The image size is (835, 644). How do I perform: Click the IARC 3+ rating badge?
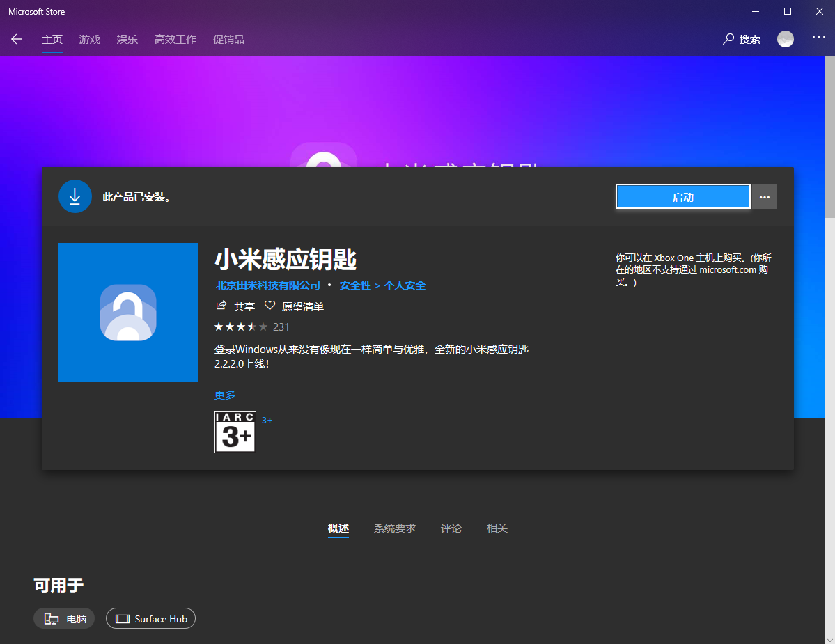pyautogui.click(x=235, y=432)
